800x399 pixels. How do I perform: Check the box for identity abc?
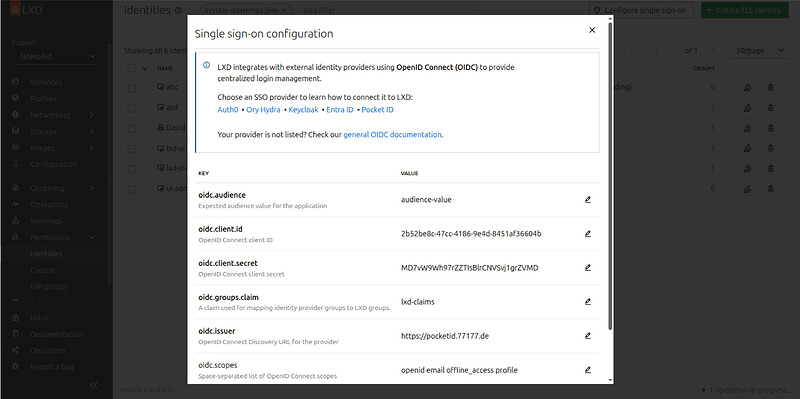click(132, 88)
